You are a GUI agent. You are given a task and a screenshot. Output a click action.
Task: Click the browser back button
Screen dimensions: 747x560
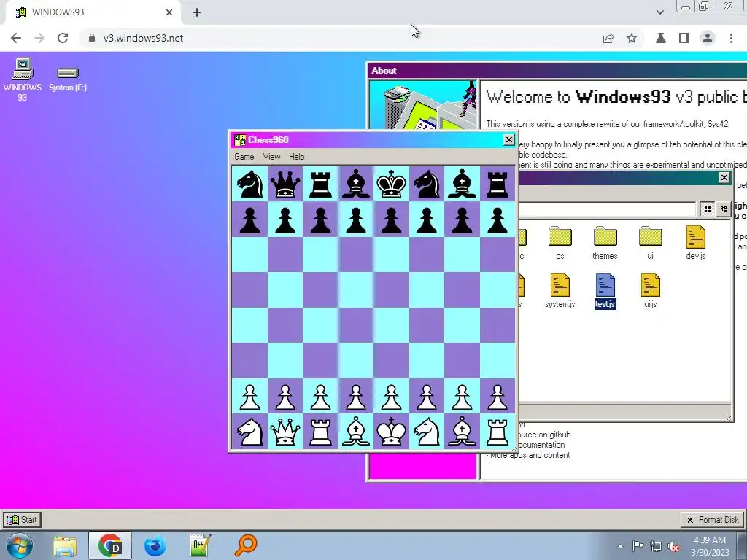point(16,38)
